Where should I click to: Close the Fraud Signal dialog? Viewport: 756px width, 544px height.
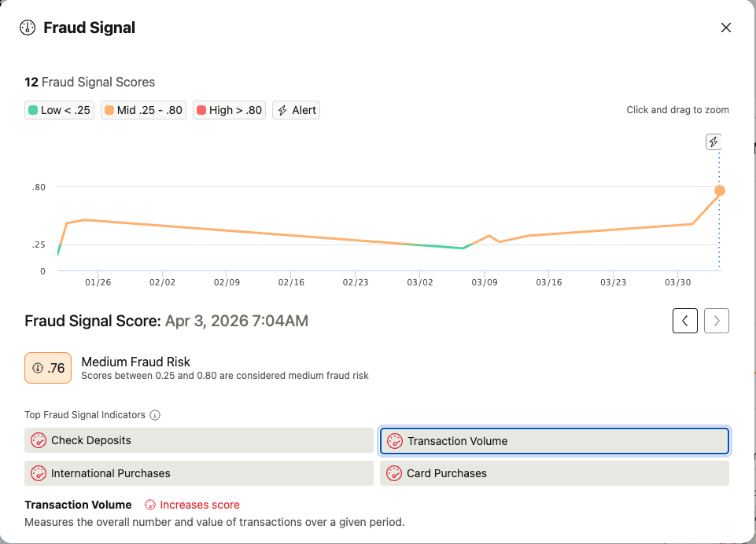pyautogui.click(x=725, y=28)
